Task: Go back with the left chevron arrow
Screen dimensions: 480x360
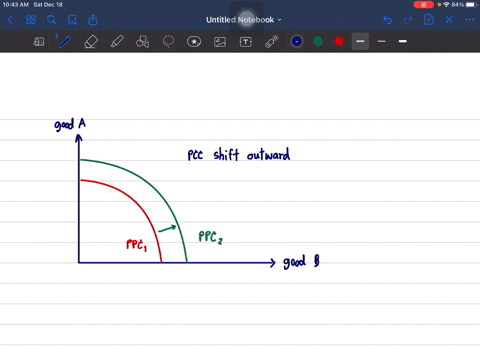Action: [10, 20]
